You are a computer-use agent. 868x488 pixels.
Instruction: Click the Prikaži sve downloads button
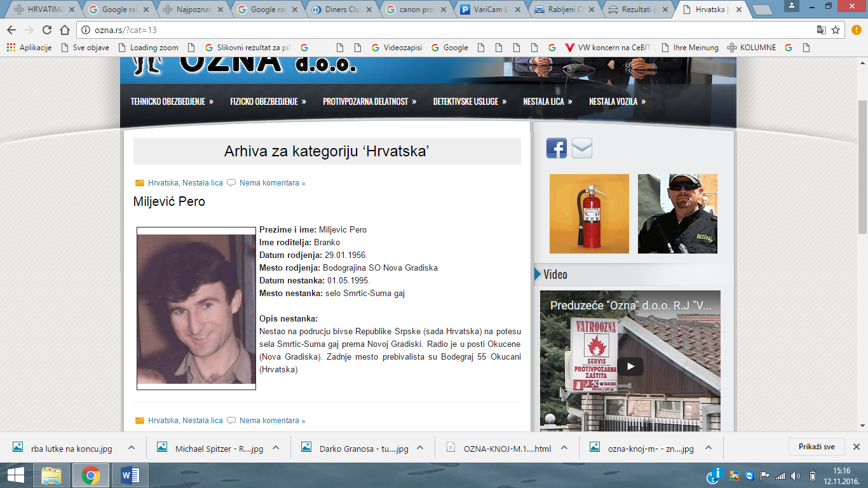816,447
